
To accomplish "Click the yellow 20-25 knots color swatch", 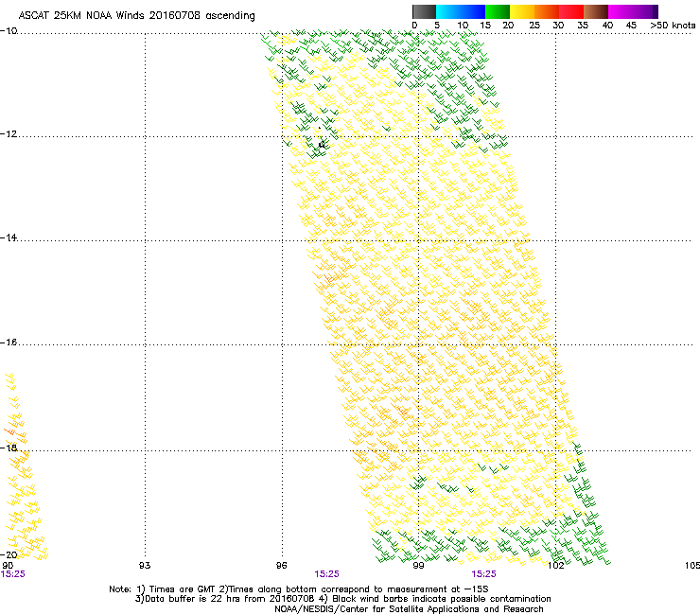I will (522, 11).
